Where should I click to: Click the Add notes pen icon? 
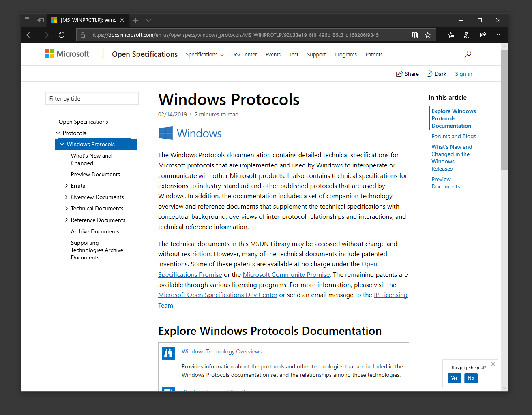point(467,35)
